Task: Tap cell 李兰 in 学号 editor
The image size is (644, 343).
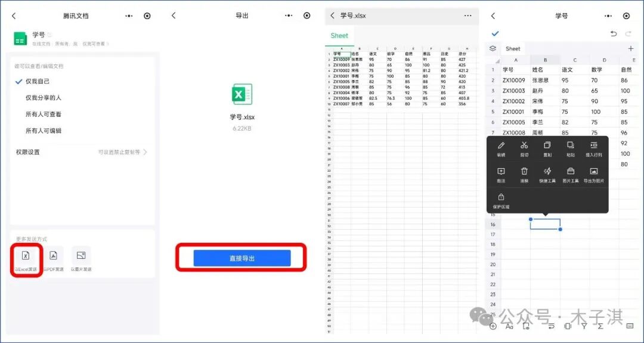Action: coord(546,122)
